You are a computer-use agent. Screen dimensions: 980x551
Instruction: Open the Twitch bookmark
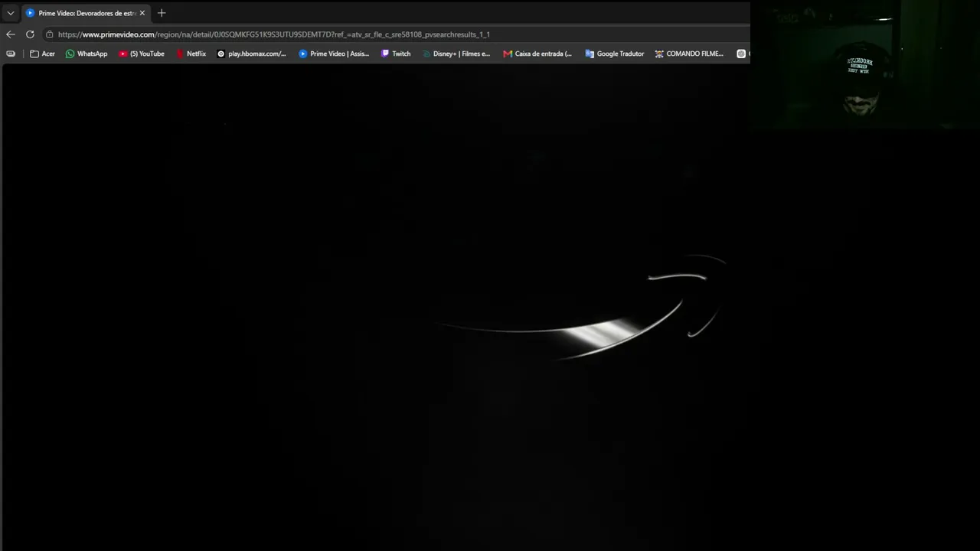point(396,54)
